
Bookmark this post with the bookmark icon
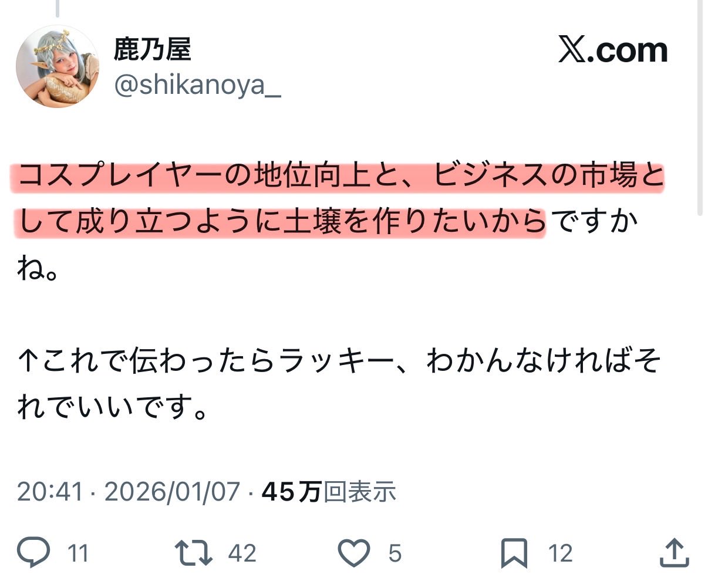(514, 553)
